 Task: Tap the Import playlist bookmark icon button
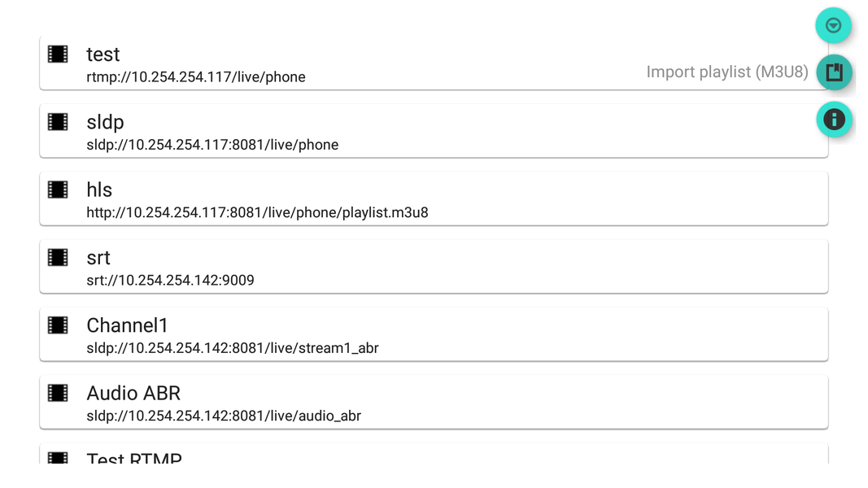tap(834, 72)
